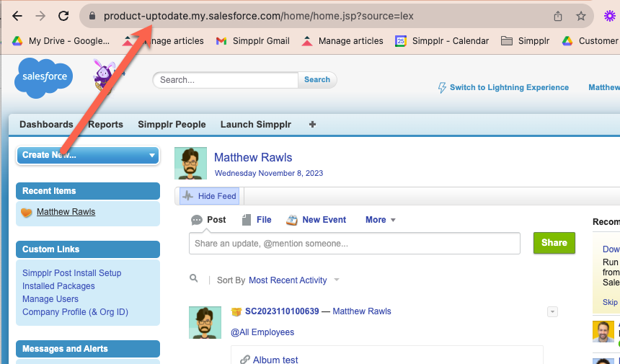Screen dimensions: 620x364
Task: Open the purple extension icon
Action: pyautogui.click(x=610, y=16)
